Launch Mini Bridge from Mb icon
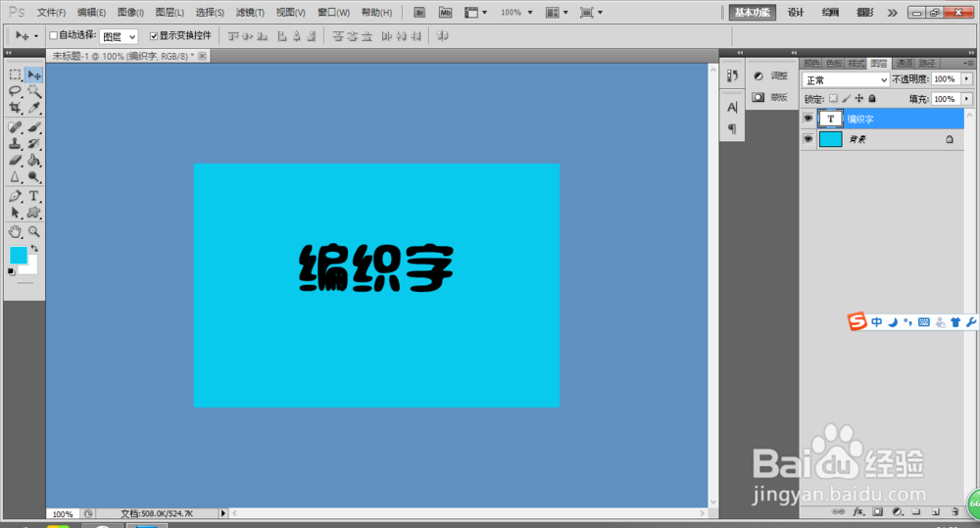The height and width of the screenshot is (528, 980). 445,13
